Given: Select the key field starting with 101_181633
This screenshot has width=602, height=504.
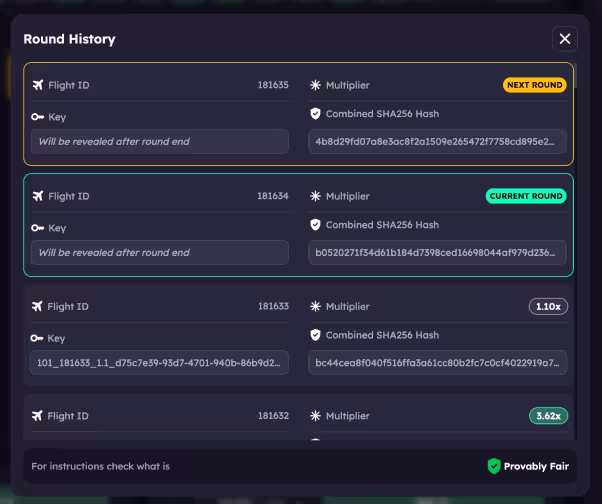Looking at the screenshot, I should 159,363.
